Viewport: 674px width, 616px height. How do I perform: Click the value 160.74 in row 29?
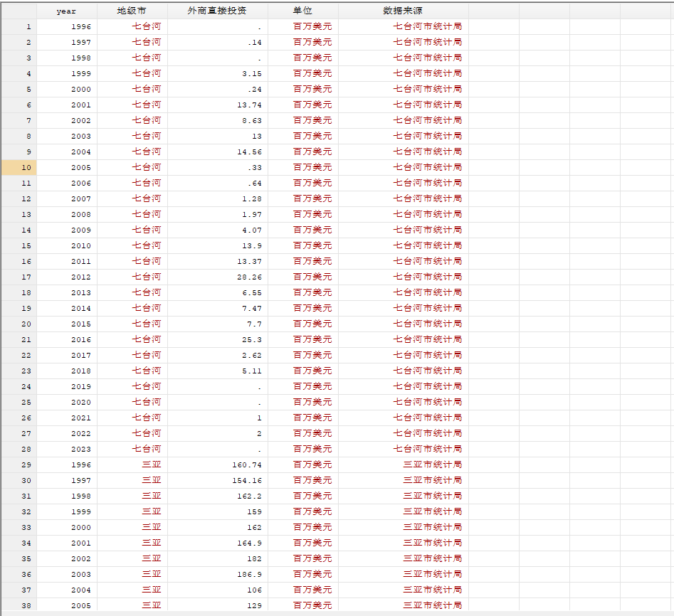click(247, 464)
